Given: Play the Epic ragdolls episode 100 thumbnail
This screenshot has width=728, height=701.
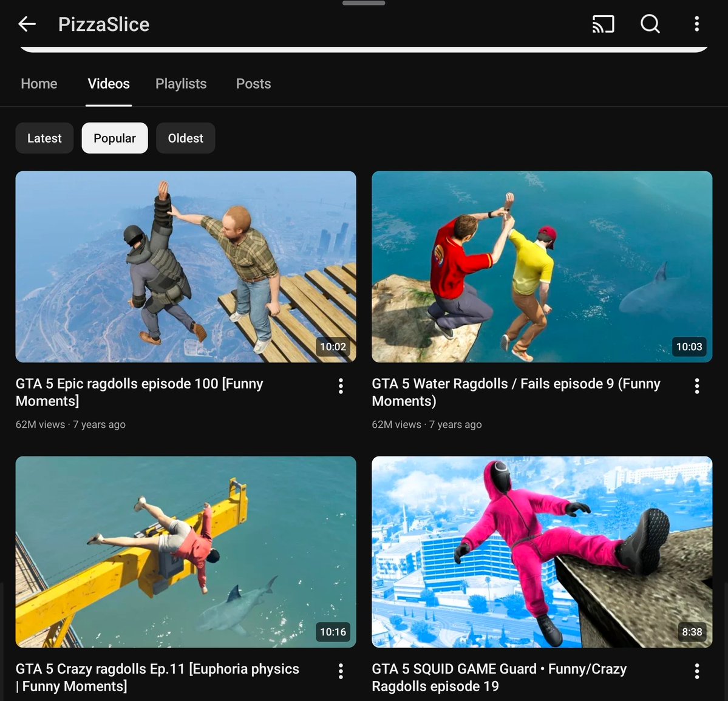Looking at the screenshot, I should point(186,266).
